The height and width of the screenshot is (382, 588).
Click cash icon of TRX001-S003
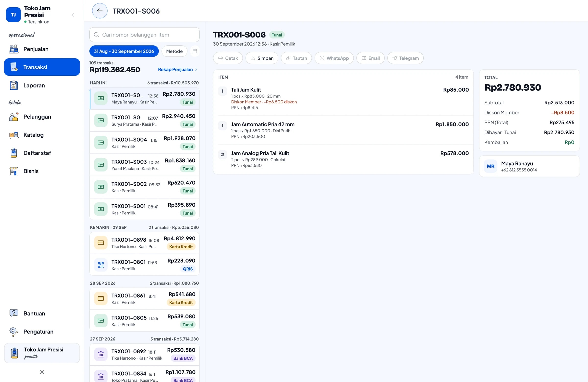101,165
